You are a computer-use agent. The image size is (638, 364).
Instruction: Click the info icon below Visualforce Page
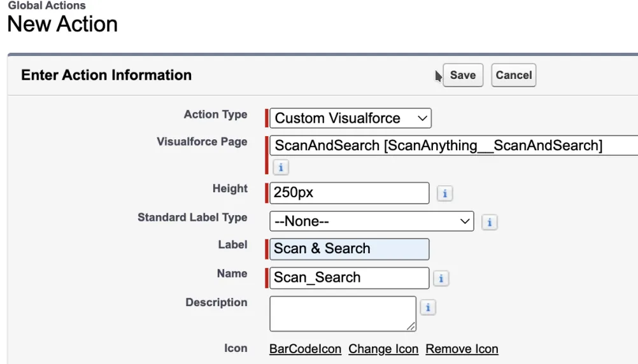tap(281, 167)
